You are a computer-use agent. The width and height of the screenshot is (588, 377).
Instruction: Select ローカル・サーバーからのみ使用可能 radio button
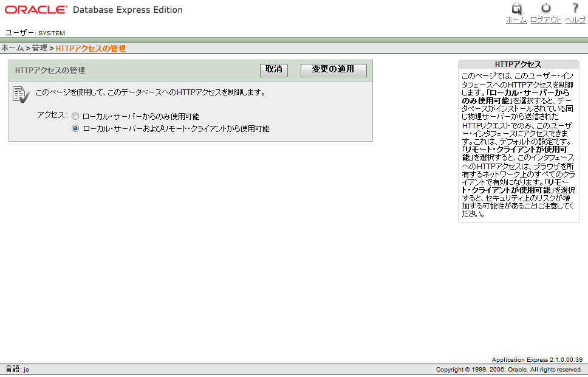click(x=75, y=116)
